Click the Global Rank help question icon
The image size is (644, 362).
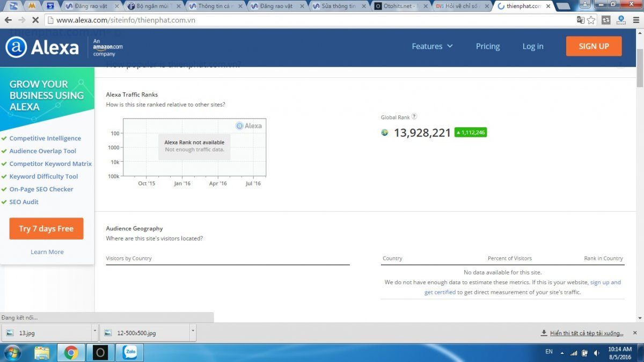pyautogui.click(x=414, y=117)
